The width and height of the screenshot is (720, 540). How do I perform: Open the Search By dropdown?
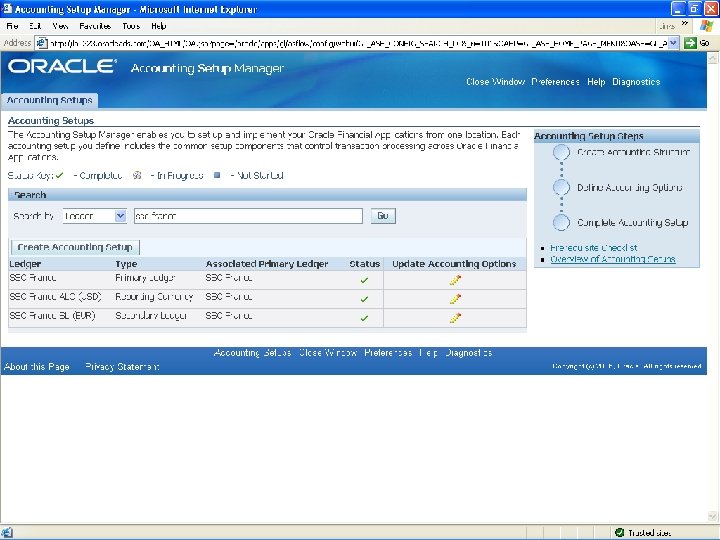(x=120, y=216)
